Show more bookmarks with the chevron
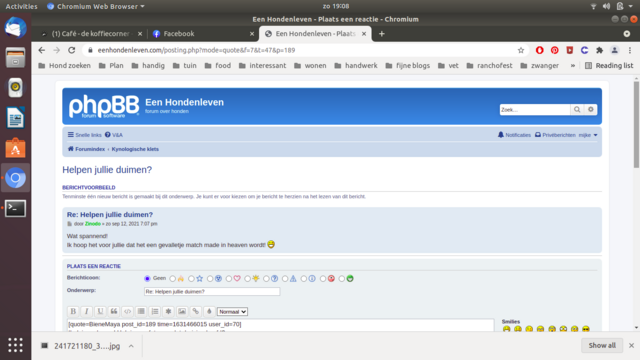The height and width of the screenshot is (360, 640). click(x=573, y=66)
